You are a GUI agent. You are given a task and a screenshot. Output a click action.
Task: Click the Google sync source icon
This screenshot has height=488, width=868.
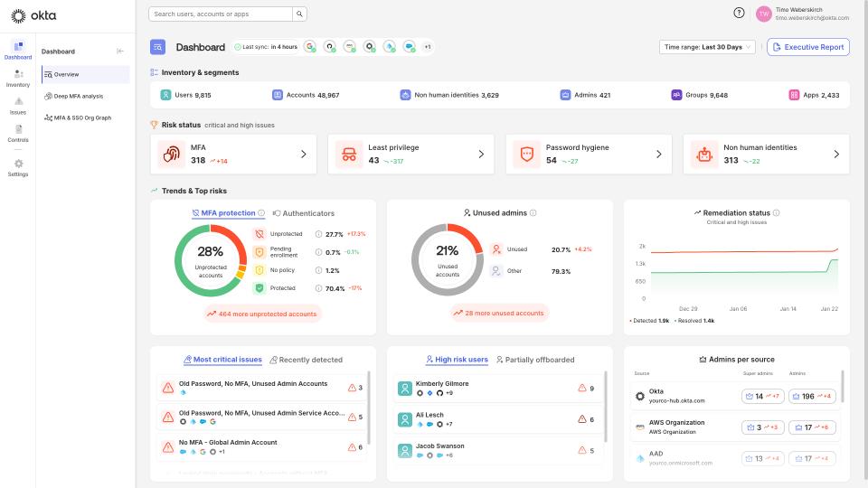click(x=310, y=47)
